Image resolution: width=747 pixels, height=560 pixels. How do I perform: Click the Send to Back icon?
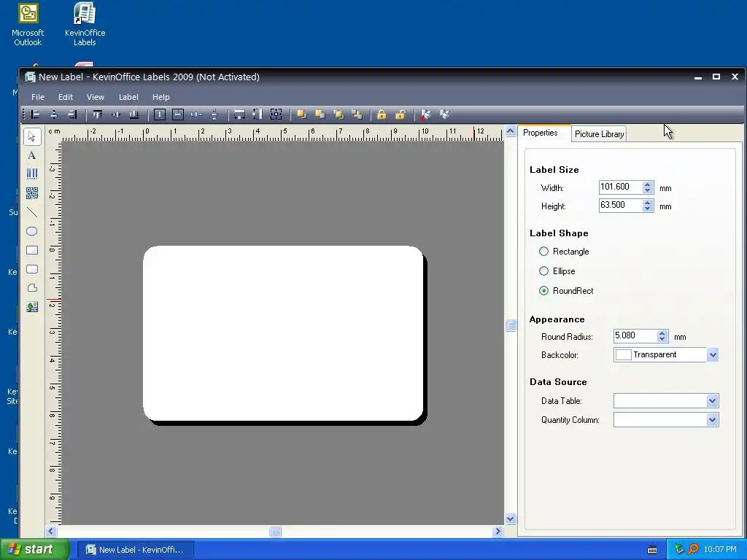[320, 114]
